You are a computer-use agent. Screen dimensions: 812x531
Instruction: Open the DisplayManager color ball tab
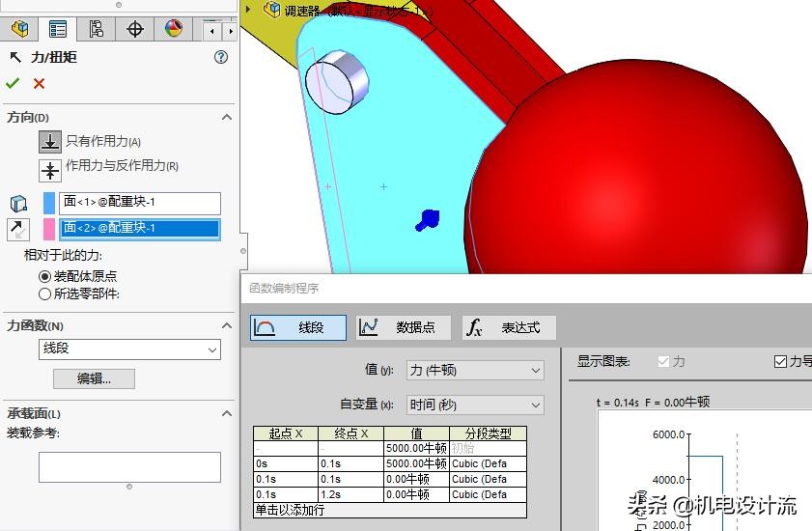point(174,29)
